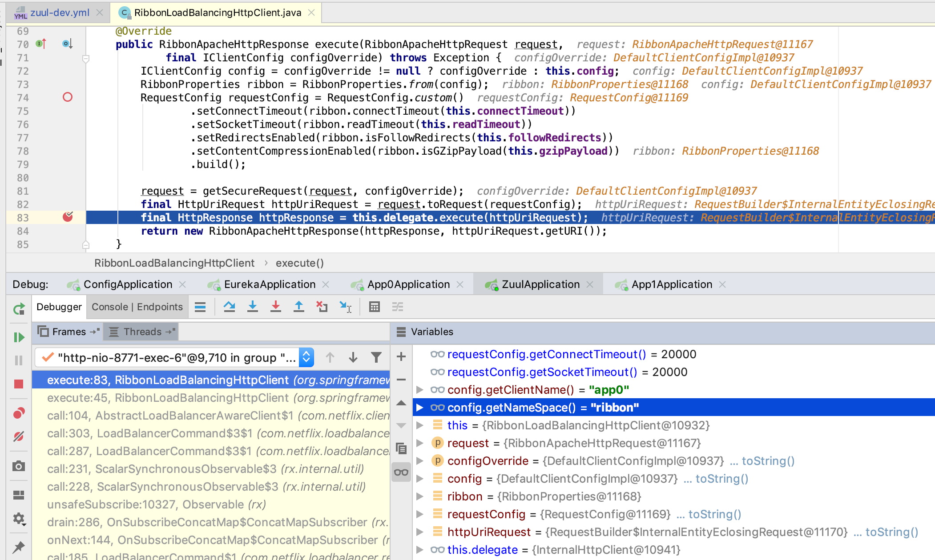Expand the ribbon variable

pos(419,496)
